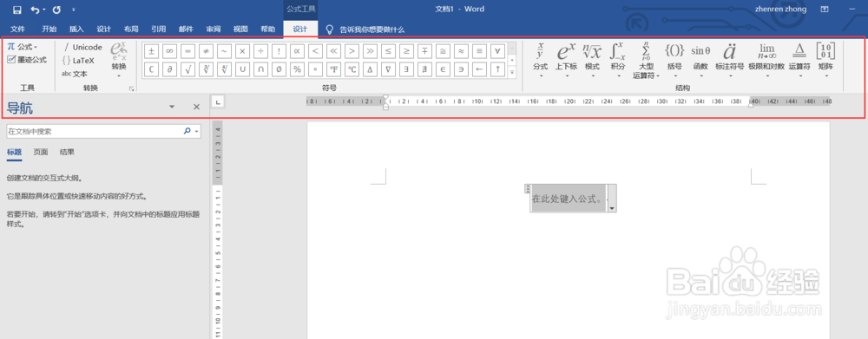Insert the cube root ∛ symbol

click(206, 69)
